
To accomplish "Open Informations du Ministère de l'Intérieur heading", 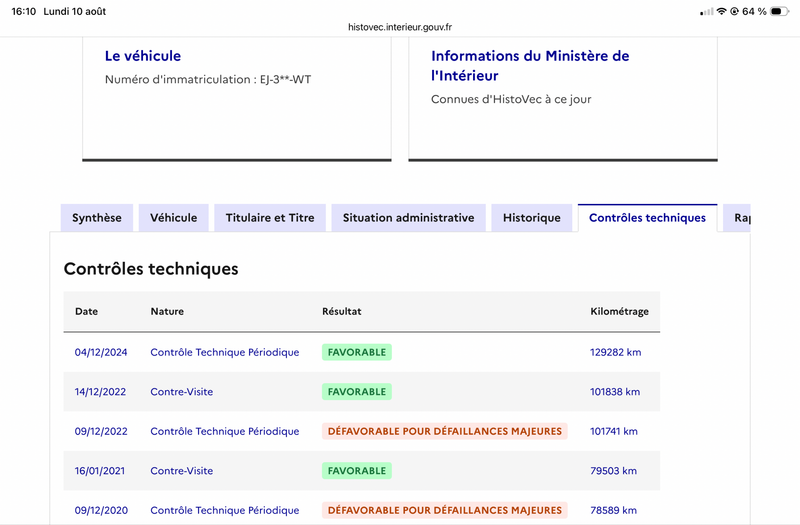I will coord(530,65).
